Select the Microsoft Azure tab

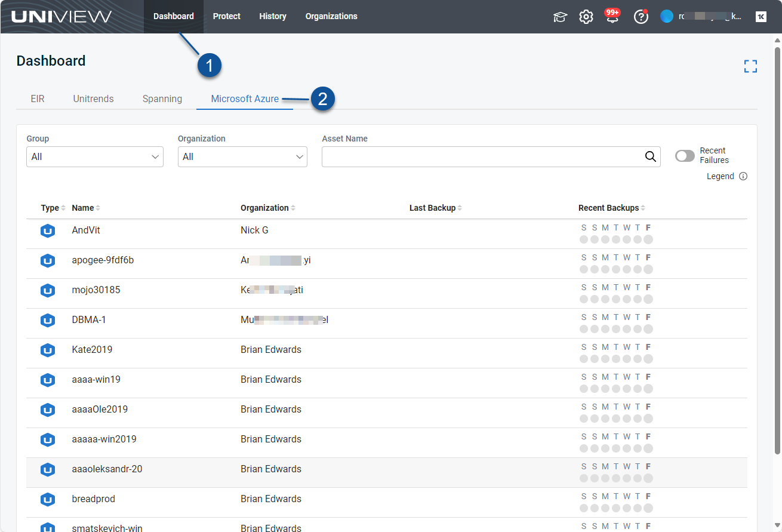(x=245, y=99)
